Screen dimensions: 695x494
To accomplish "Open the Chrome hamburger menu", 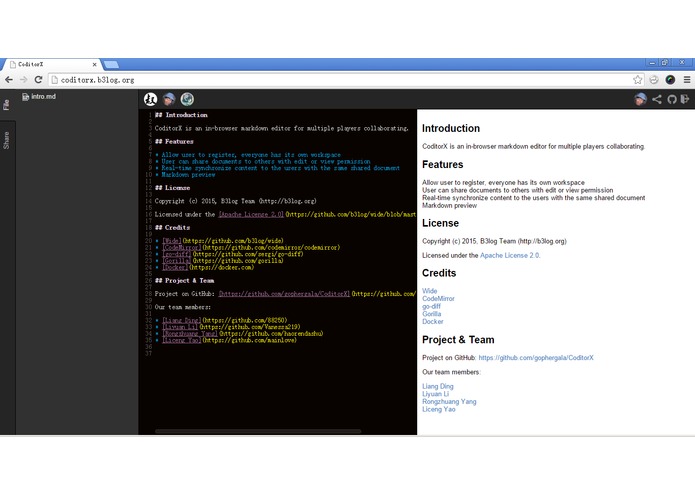I will point(687,80).
